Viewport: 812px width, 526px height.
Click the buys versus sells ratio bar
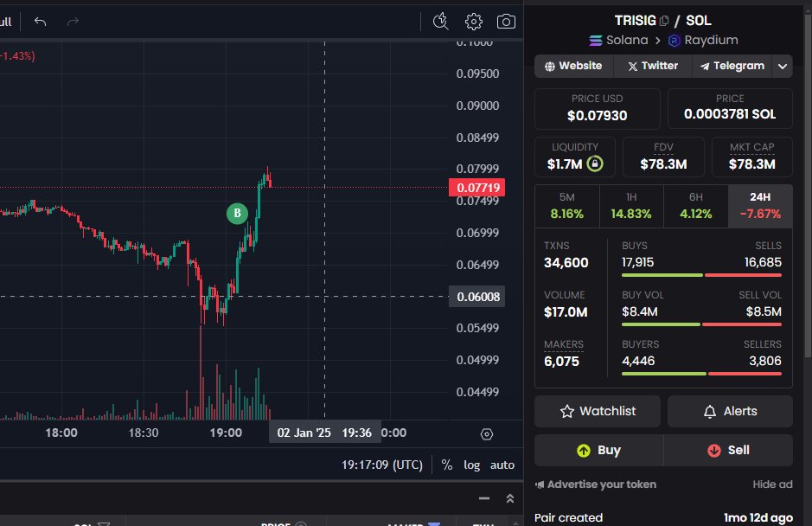pyautogui.click(x=701, y=275)
